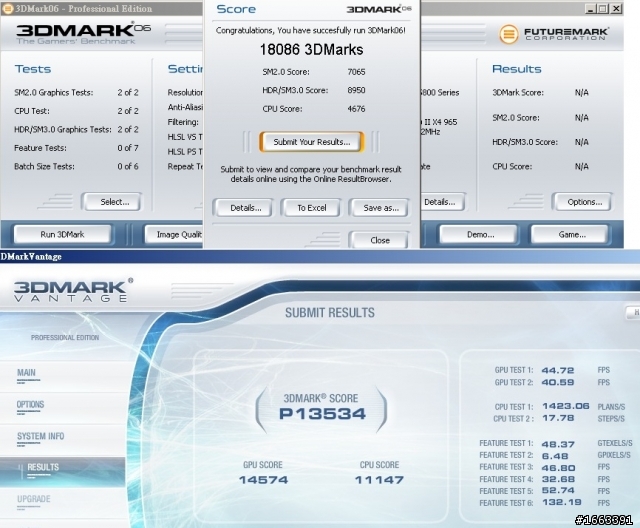This screenshot has width=640, height=528.
Task: Minimize the 3DMark06 window
Action: click(590, 9)
